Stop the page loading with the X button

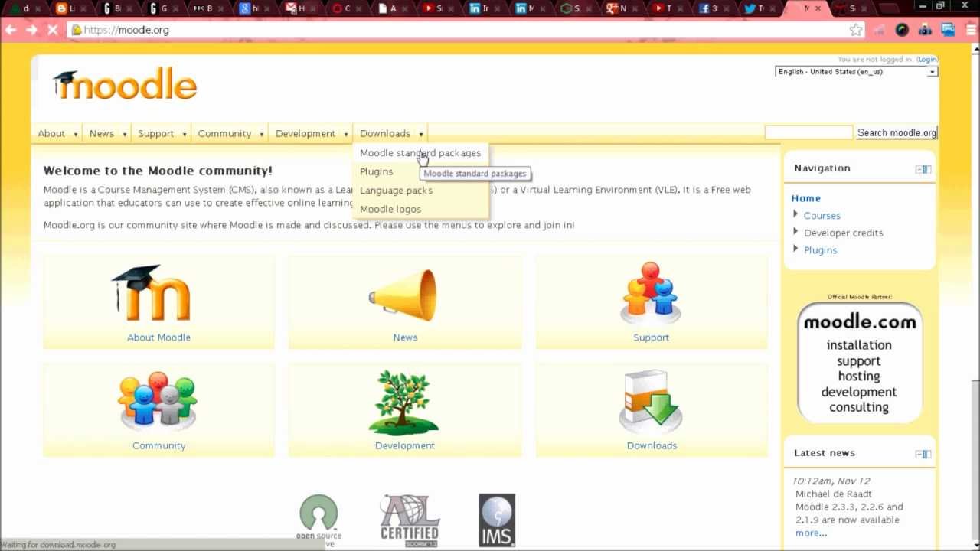[52, 30]
